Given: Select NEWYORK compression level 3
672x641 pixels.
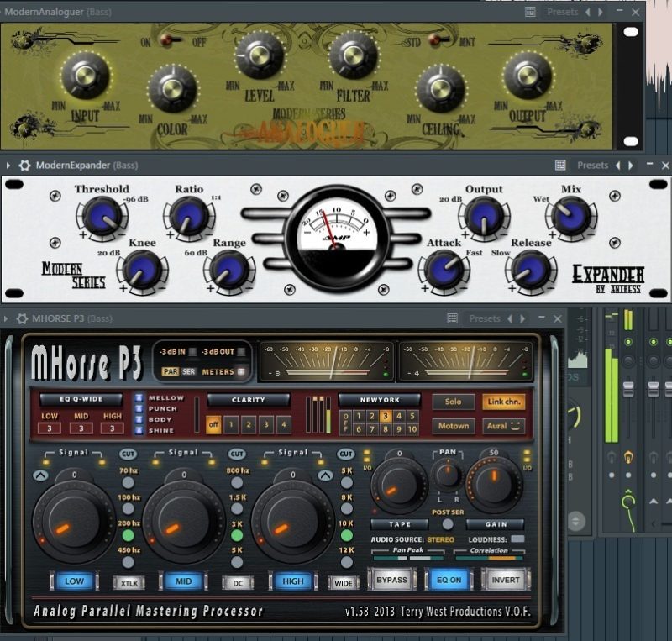Looking at the screenshot, I should [386, 416].
